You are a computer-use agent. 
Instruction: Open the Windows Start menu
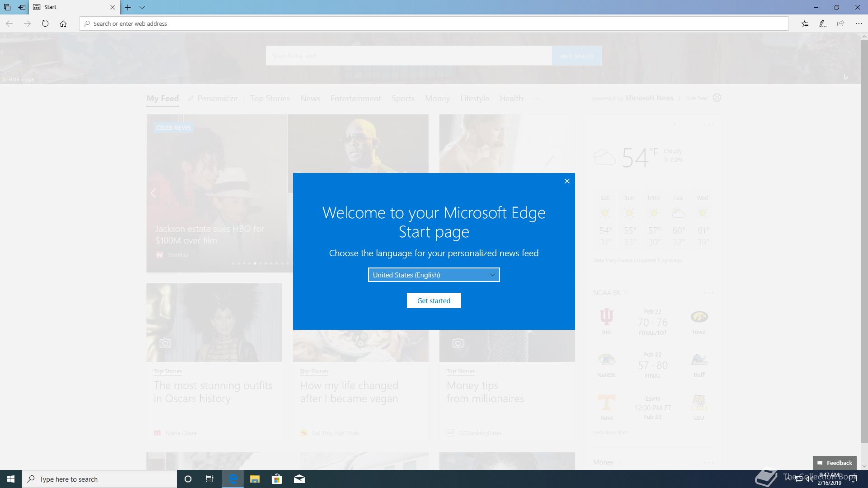11,479
